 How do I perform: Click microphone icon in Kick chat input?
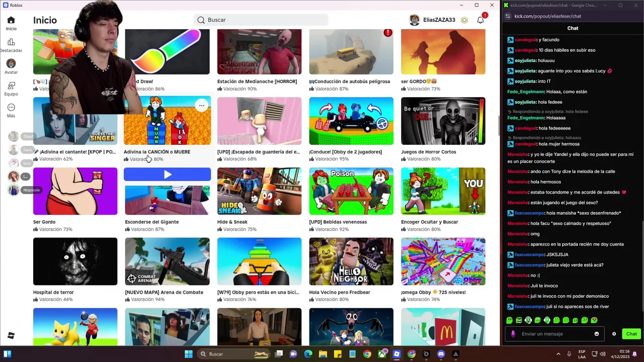click(x=513, y=334)
